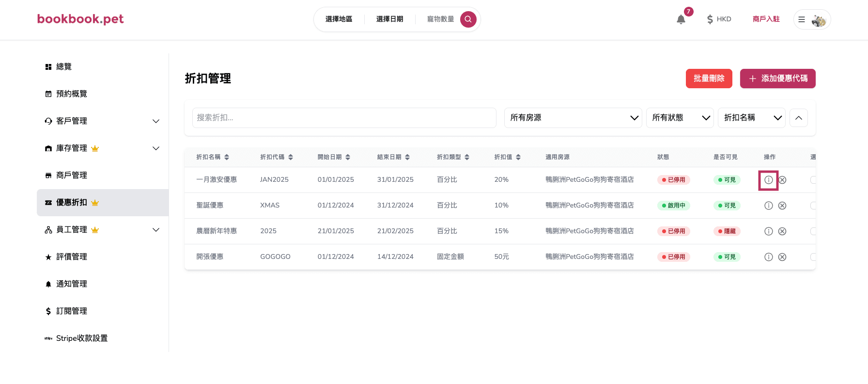Tick the checkbox for 農曆新年特惠 row
This screenshot has height=384, width=868.
(813, 231)
